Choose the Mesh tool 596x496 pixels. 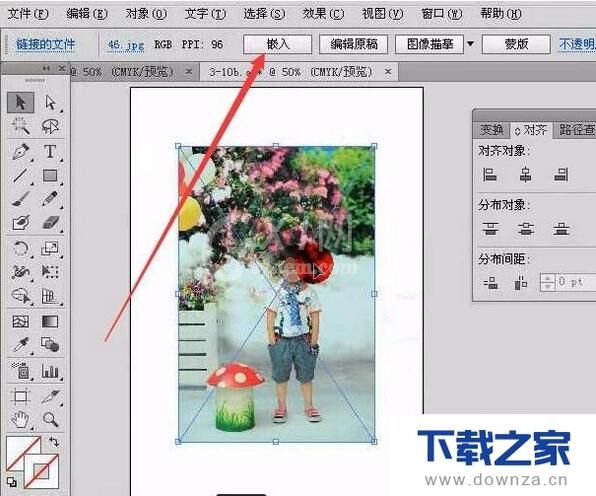[x=21, y=322]
